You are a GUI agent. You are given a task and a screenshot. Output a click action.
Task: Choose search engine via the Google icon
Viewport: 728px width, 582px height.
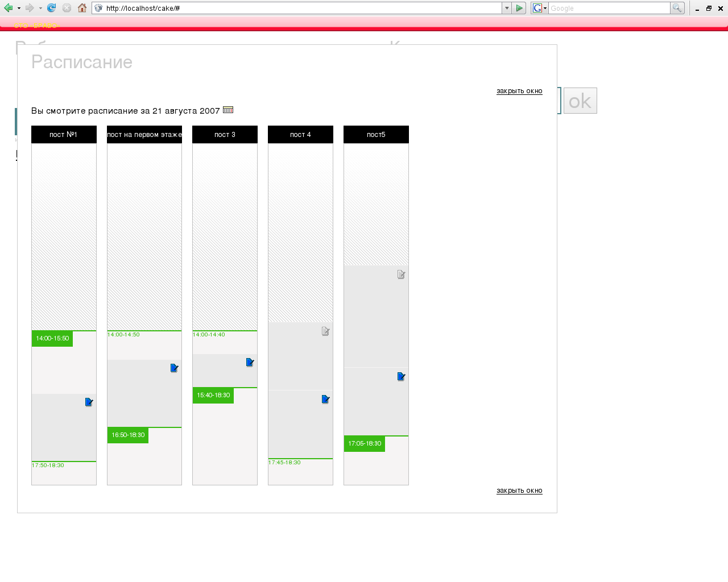(539, 8)
